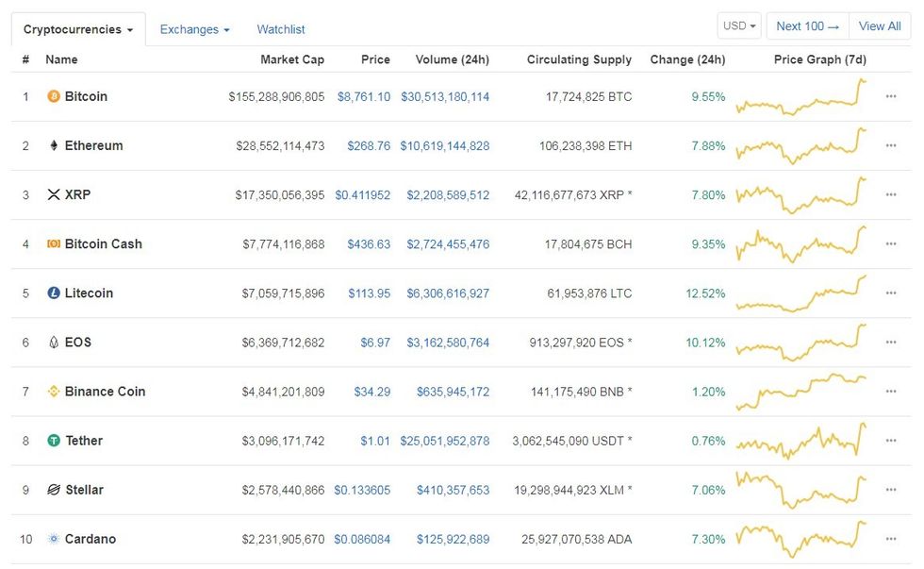The image size is (924, 569).
Task: Click the Binance Coin logo icon
Action: [54, 392]
